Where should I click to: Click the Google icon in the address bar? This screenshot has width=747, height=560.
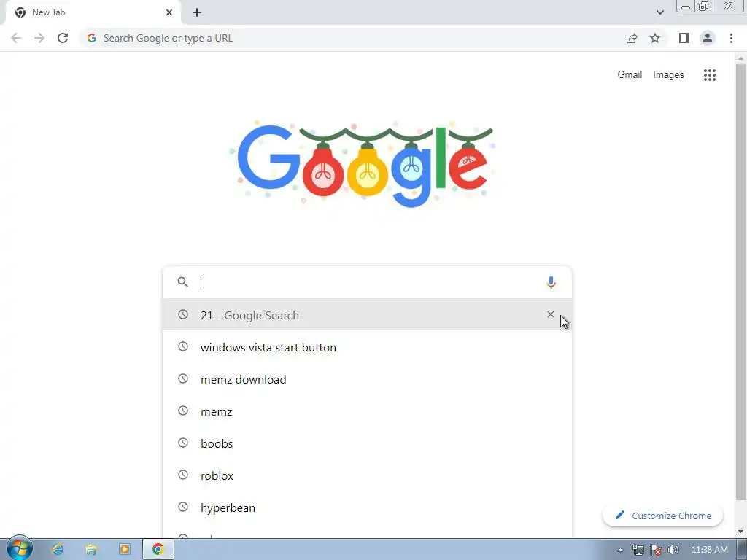[x=92, y=38]
